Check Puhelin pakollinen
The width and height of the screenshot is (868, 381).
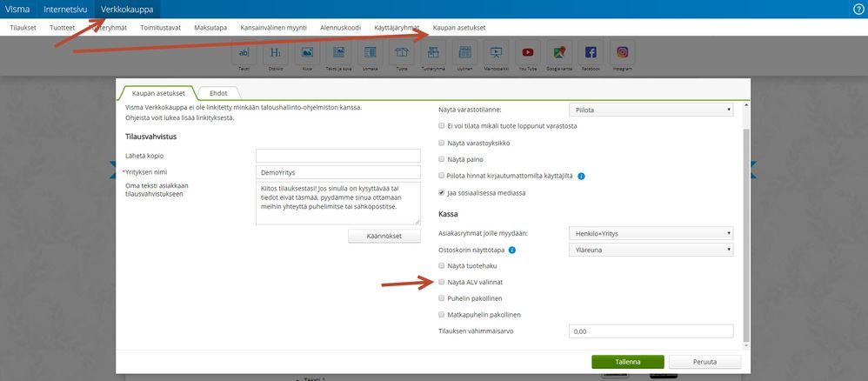(x=442, y=298)
